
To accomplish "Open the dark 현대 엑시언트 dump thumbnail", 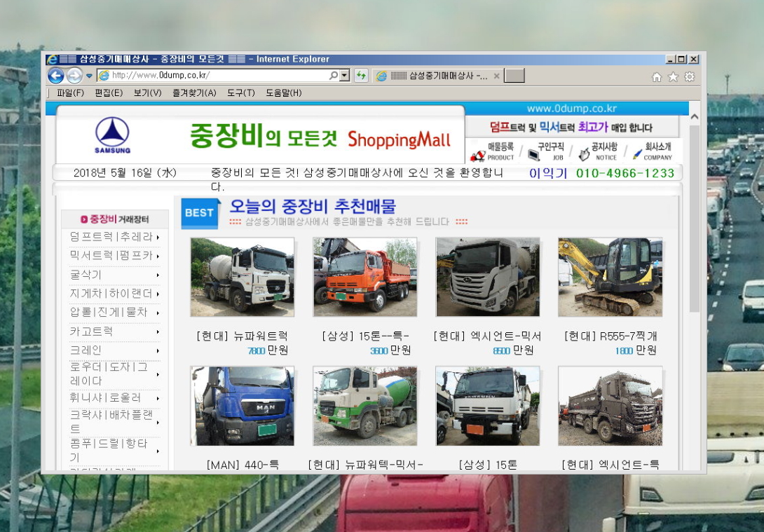I will pos(610,407).
